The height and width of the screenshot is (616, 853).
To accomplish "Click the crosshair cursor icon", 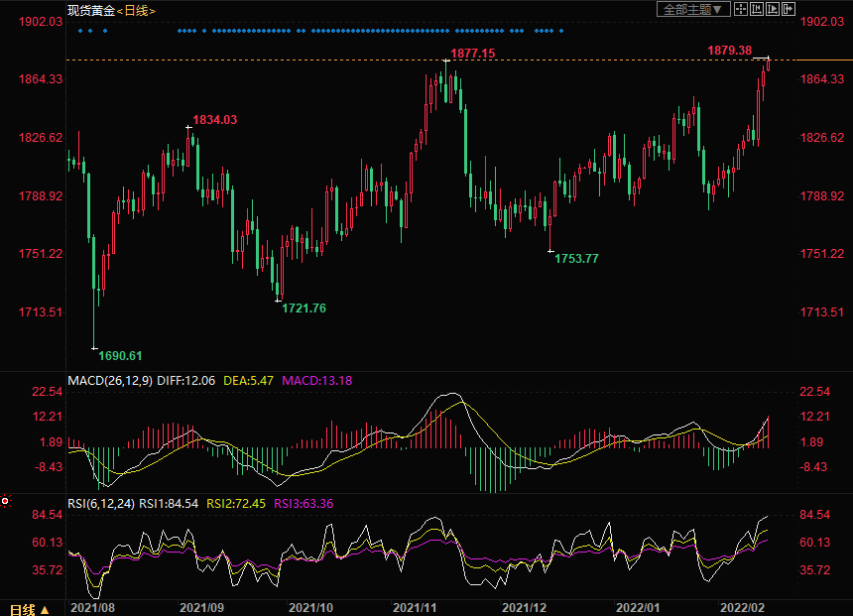I will tap(741, 9).
